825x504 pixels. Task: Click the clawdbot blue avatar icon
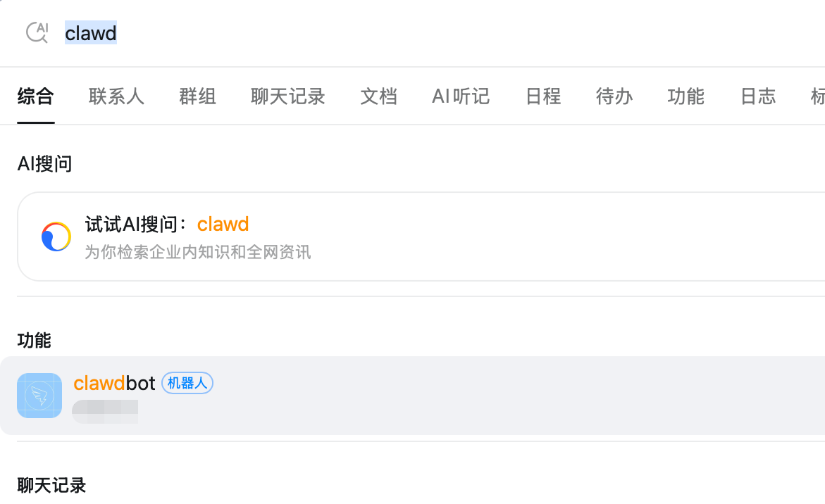(39, 396)
